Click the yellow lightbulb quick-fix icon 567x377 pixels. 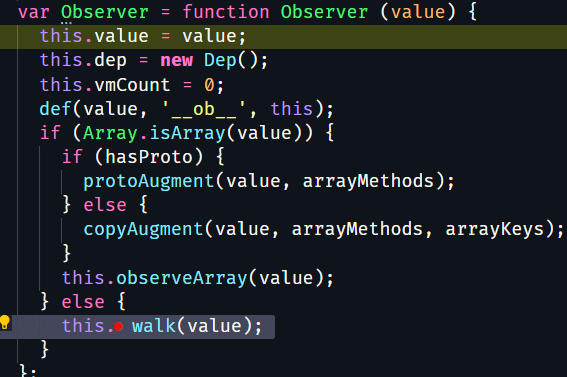coord(5,322)
